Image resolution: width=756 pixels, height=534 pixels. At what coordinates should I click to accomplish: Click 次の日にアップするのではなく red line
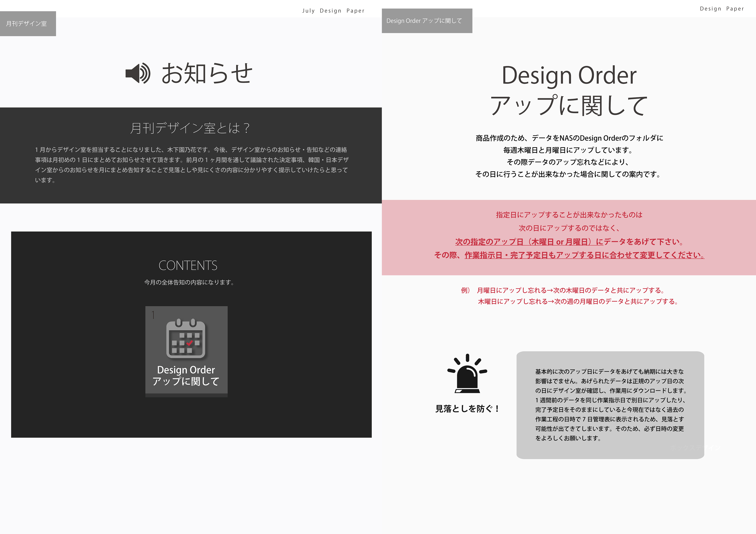point(569,228)
